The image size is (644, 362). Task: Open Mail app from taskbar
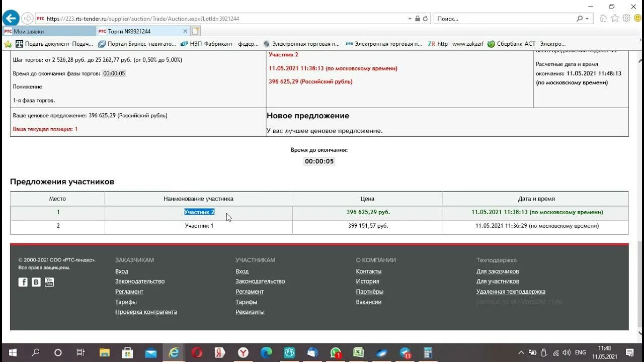pyautogui.click(x=150, y=352)
